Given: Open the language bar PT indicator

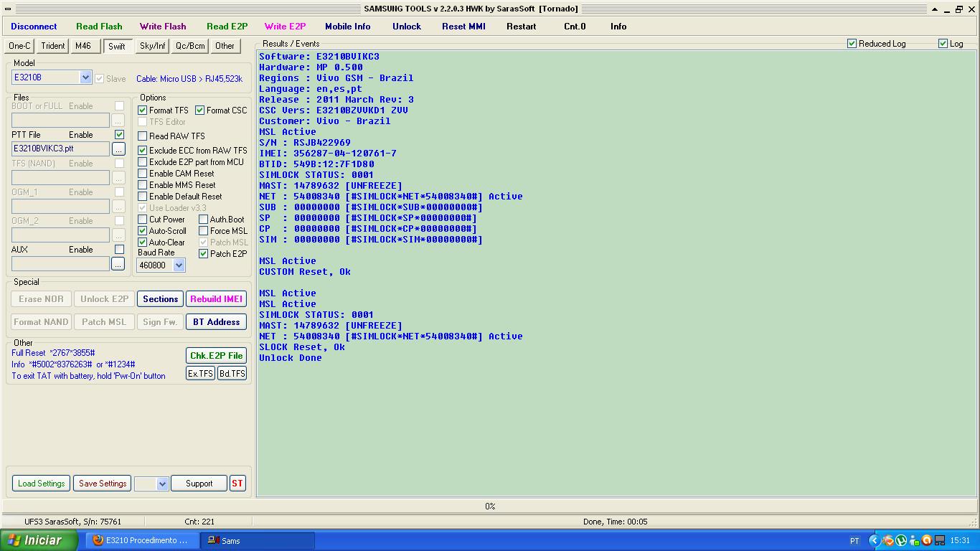Looking at the screenshot, I should click(x=854, y=541).
